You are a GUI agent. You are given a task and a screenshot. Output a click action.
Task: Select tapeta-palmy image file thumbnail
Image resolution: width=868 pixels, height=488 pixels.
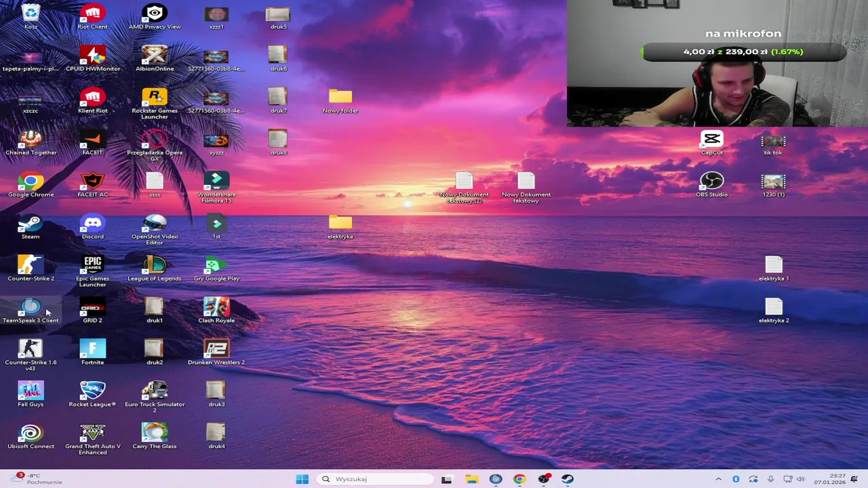[x=31, y=60]
